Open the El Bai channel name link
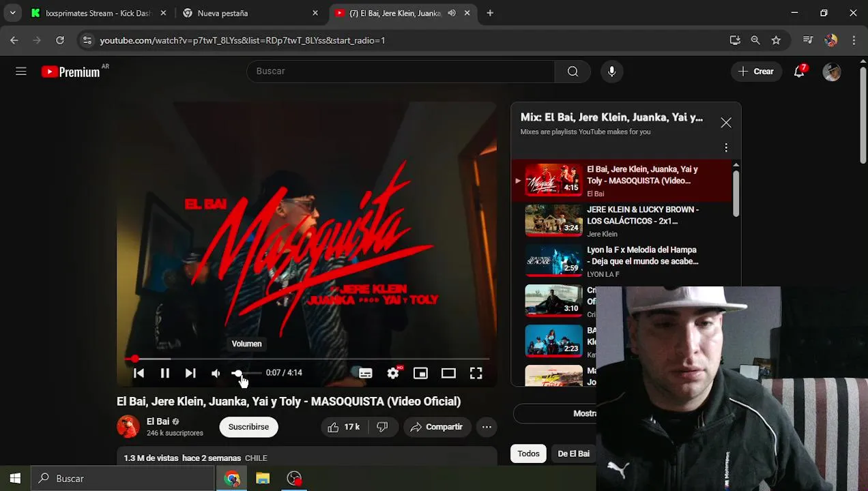Viewport: 868px width, 491px height. [158, 421]
